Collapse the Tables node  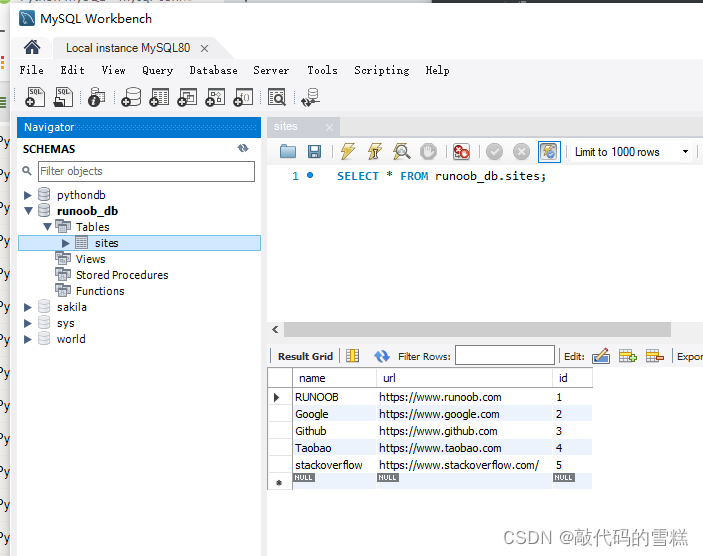[48, 226]
